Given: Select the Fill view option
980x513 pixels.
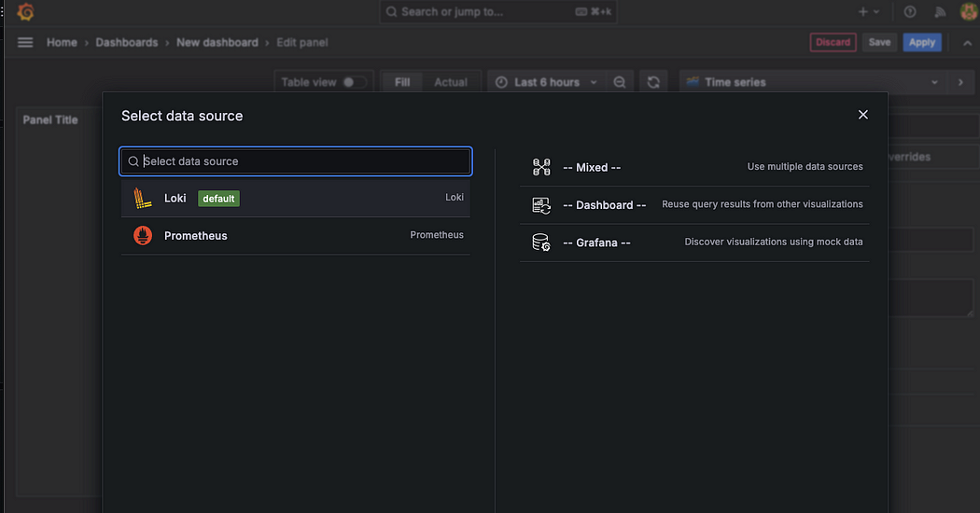Looking at the screenshot, I should coord(402,82).
